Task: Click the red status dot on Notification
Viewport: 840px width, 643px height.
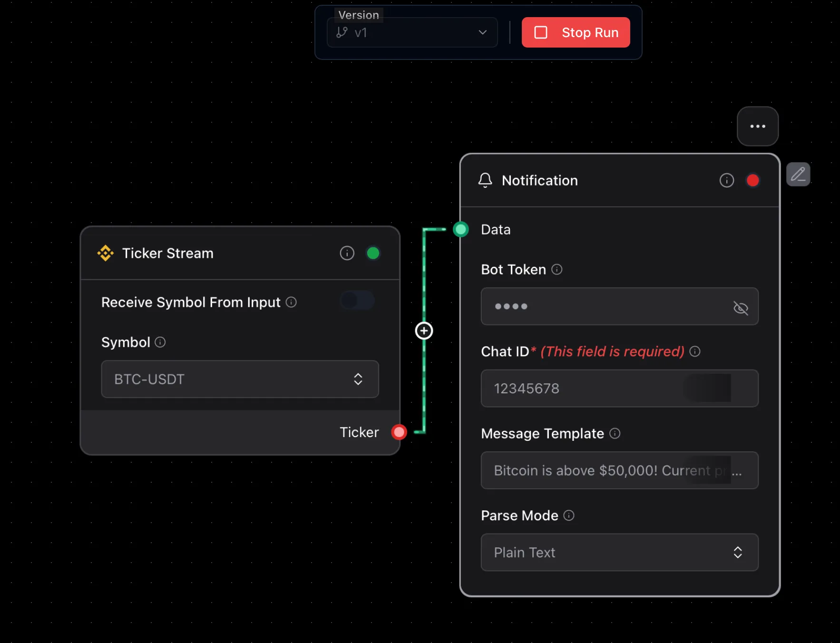Action: tap(753, 181)
